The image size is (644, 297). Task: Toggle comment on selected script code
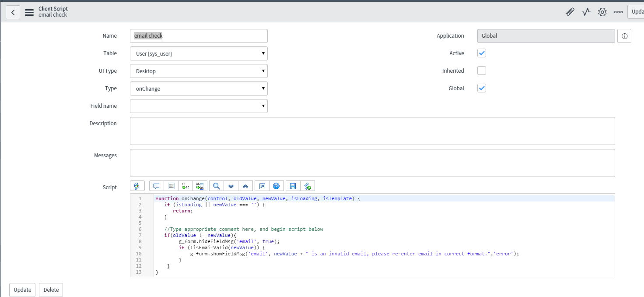[156, 186]
